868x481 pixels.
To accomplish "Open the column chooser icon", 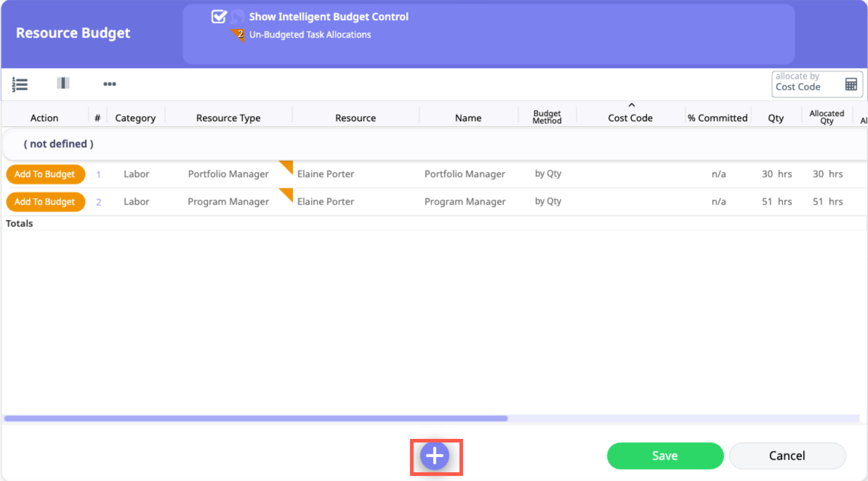I will point(63,83).
